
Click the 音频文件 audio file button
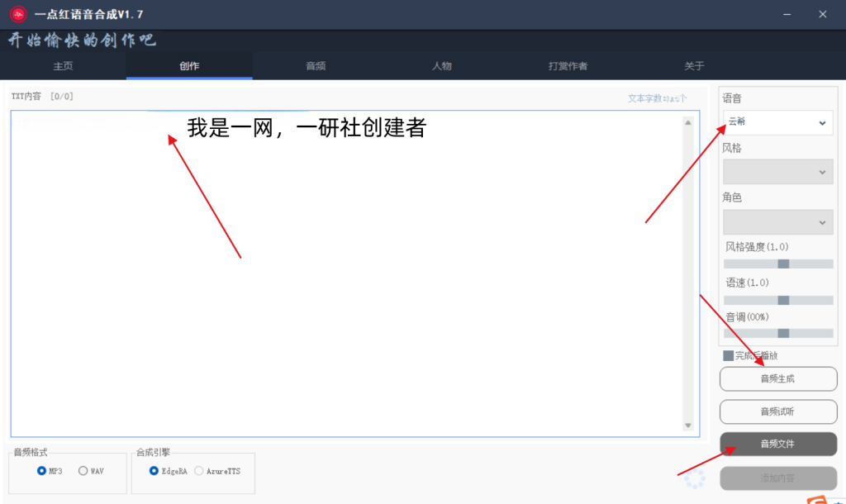777,444
